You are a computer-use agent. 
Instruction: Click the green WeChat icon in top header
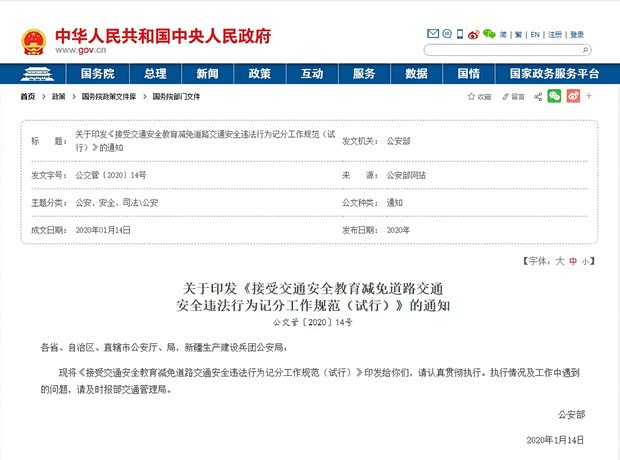click(489, 34)
